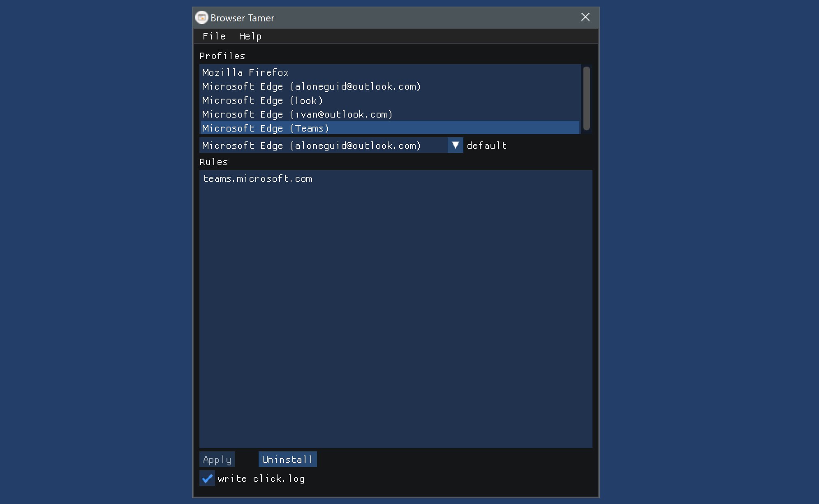Toggle the write click.log checkbox

pyautogui.click(x=207, y=479)
